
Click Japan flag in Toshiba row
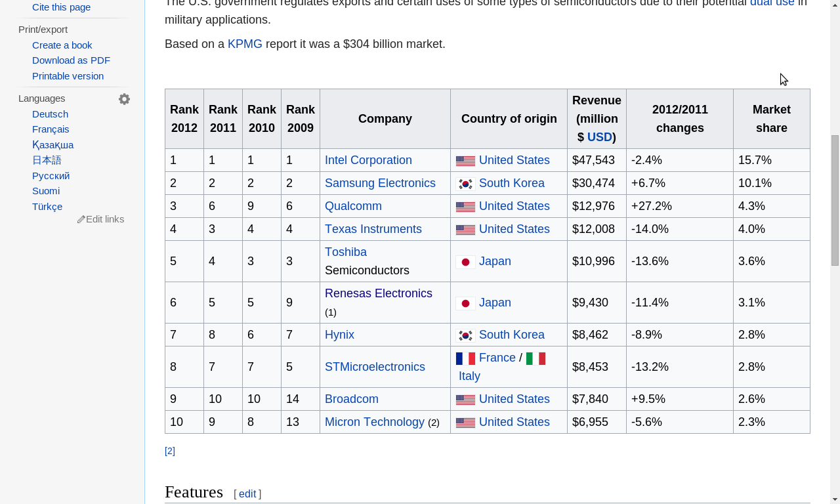click(x=465, y=262)
